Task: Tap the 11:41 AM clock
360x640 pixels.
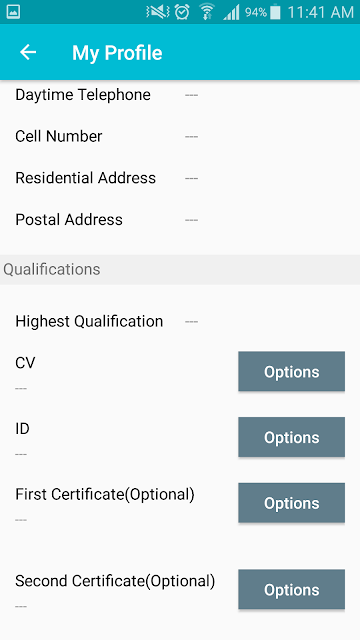Action: (x=321, y=12)
